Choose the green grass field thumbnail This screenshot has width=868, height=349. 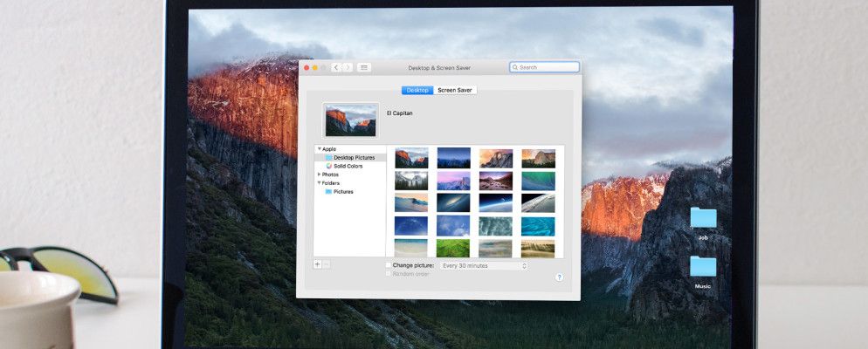[453, 249]
